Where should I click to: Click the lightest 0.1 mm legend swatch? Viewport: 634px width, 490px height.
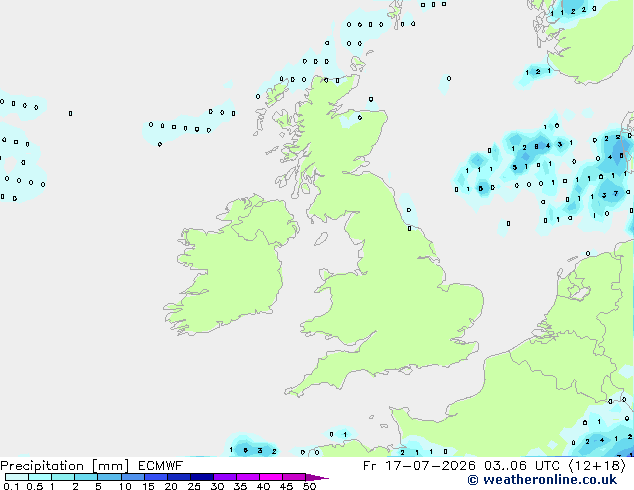(17, 477)
